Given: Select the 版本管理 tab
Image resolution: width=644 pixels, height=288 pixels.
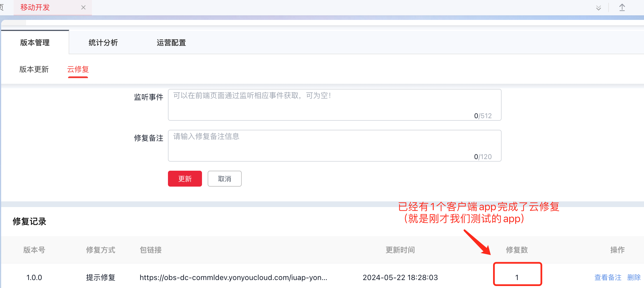Looking at the screenshot, I should [x=34, y=43].
